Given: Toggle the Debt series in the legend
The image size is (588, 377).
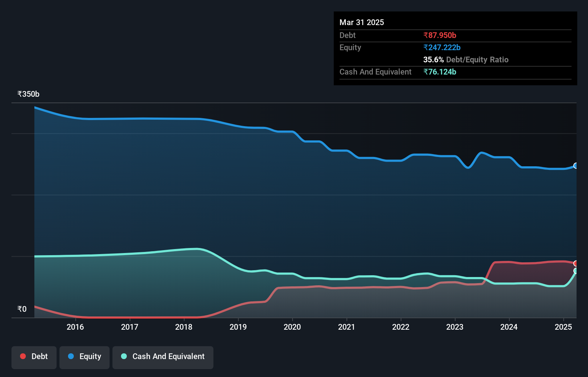Looking at the screenshot, I should click(x=34, y=357).
